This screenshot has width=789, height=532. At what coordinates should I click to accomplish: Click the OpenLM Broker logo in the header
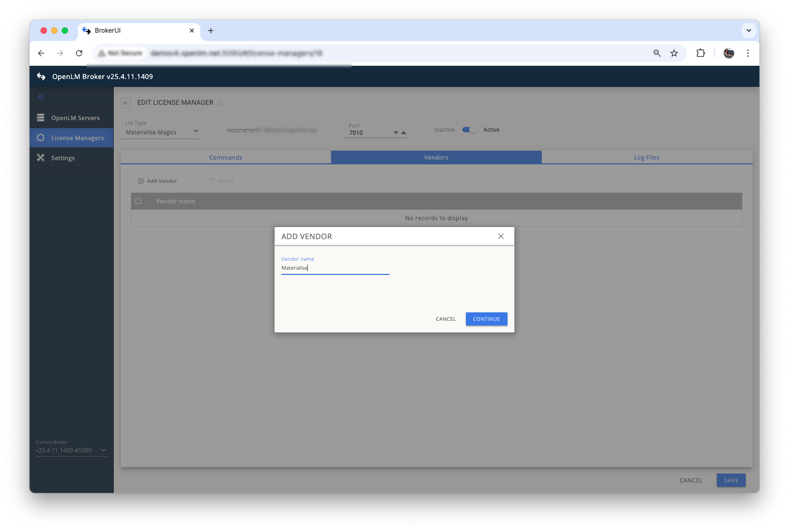click(x=41, y=76)
